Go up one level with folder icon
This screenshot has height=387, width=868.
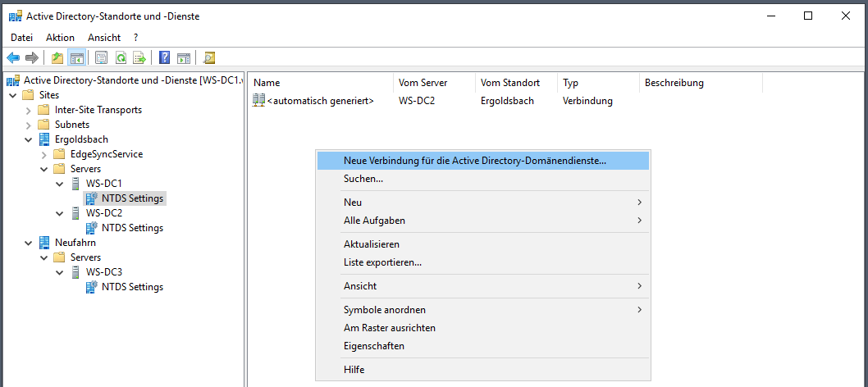point(57,57)
